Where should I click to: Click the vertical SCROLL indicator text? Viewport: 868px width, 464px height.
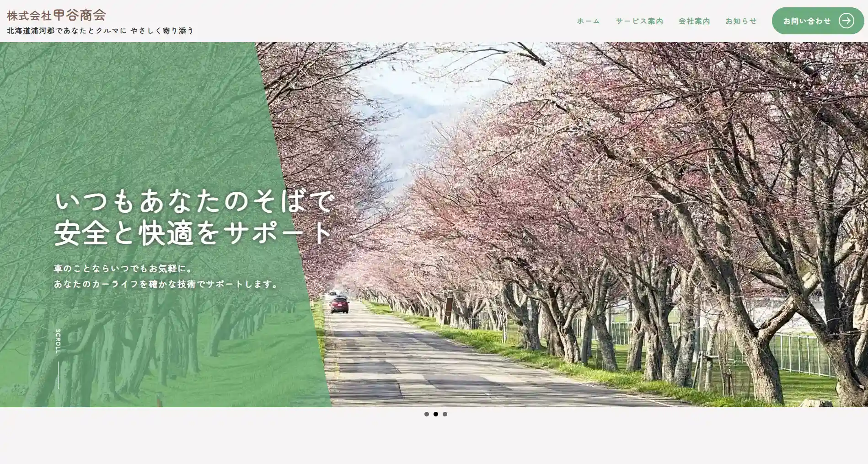[58, 341]
